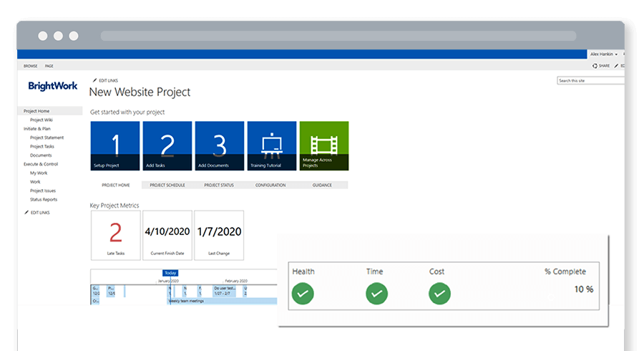Click the BrightWork logo
The width and height of the screenshot is (644, 351).
[x=52, y=86]
